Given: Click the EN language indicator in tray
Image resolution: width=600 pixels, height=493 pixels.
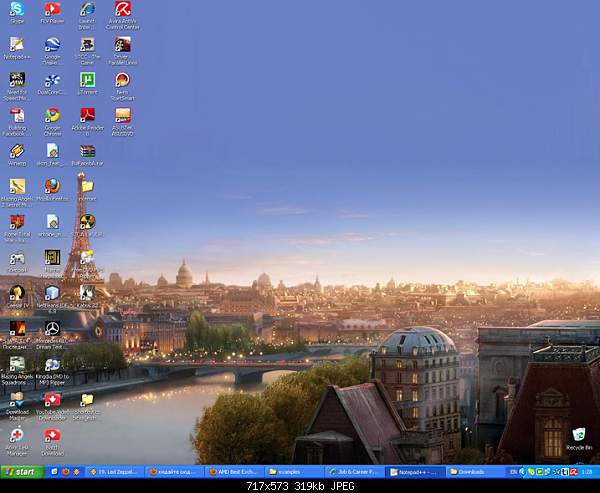Looking at the screenshot, I should tap(513, 472).
